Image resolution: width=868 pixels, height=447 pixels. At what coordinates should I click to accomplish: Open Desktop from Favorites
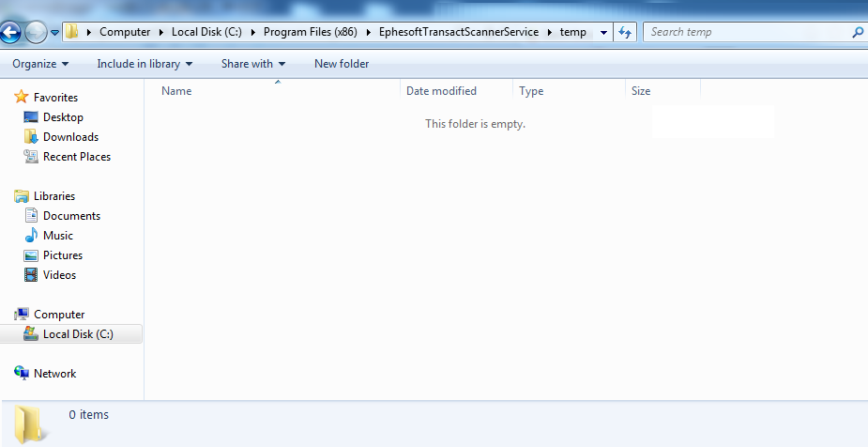[x=63, y=117]
